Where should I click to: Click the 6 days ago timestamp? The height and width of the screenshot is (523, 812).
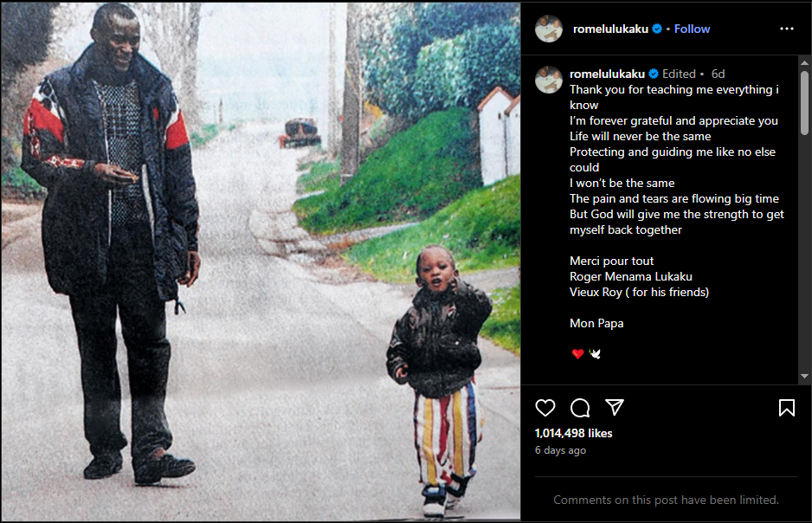pos(560,450)
